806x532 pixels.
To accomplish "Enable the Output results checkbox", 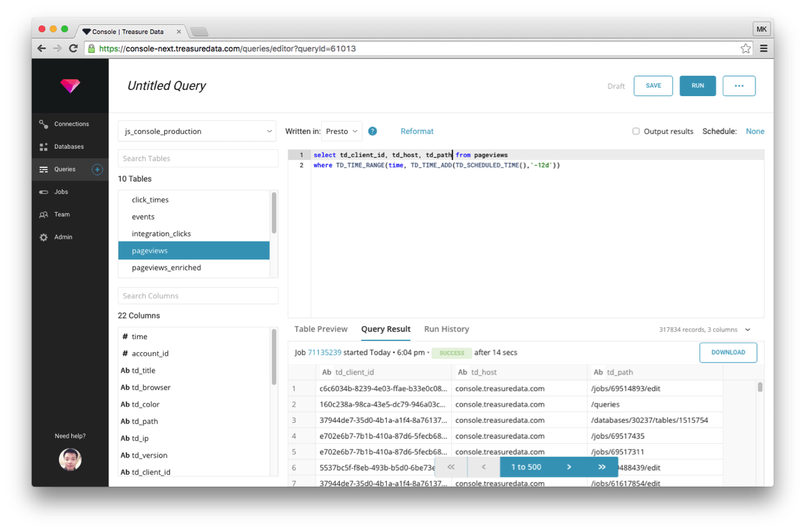I will [x=636, y=131].
